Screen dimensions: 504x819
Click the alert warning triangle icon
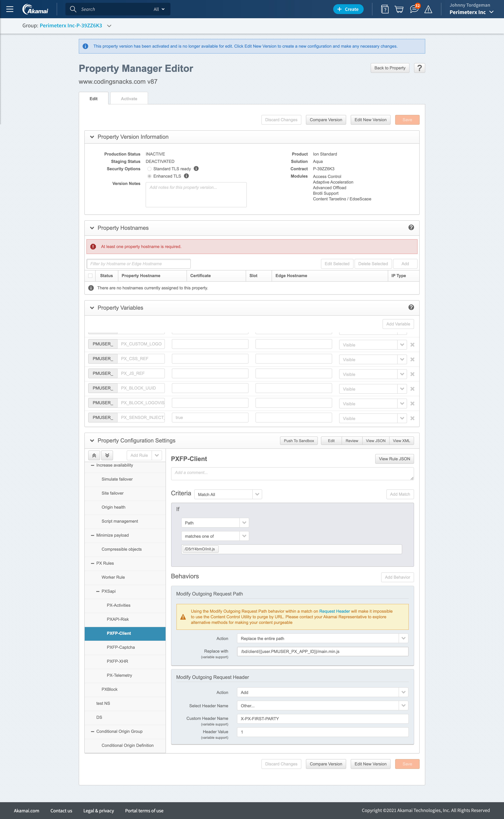click(x=428, y=9)
